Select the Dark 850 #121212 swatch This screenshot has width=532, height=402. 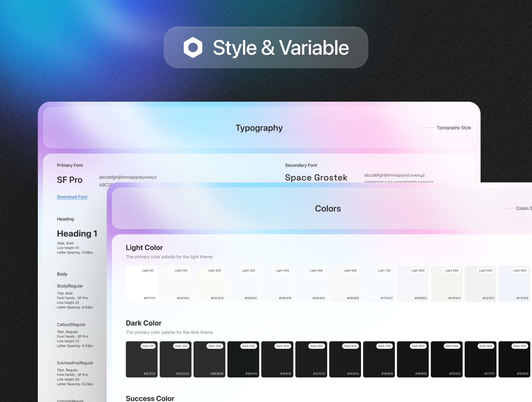pyautogui.click(x=446, y=359)
